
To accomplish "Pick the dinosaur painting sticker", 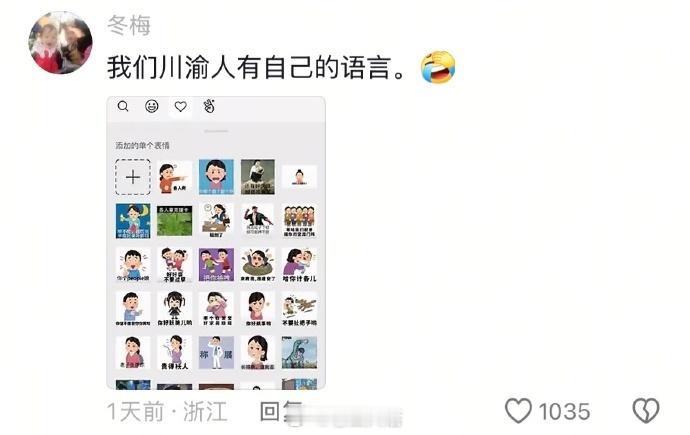I will pyautogui.click(x=299, y=353).
